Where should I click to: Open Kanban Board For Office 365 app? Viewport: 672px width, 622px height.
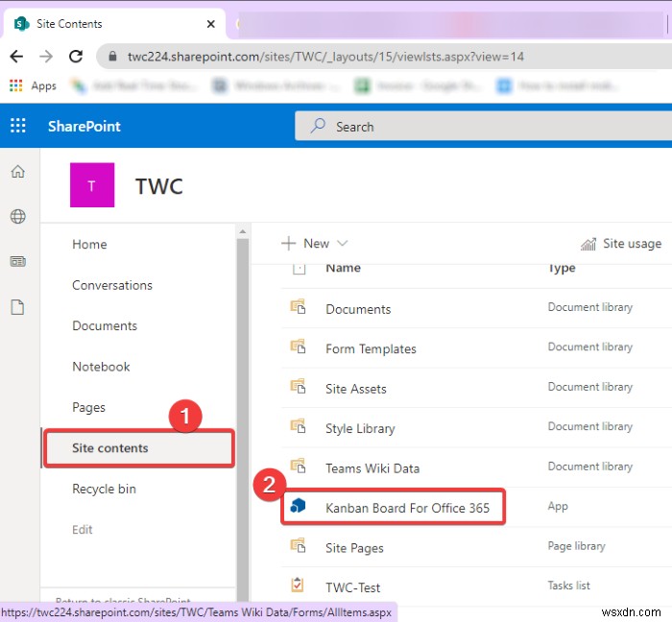click(x=407, y=508)
